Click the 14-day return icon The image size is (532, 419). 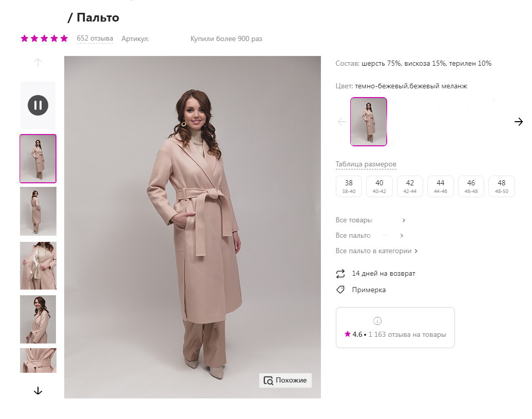(340, 273)
